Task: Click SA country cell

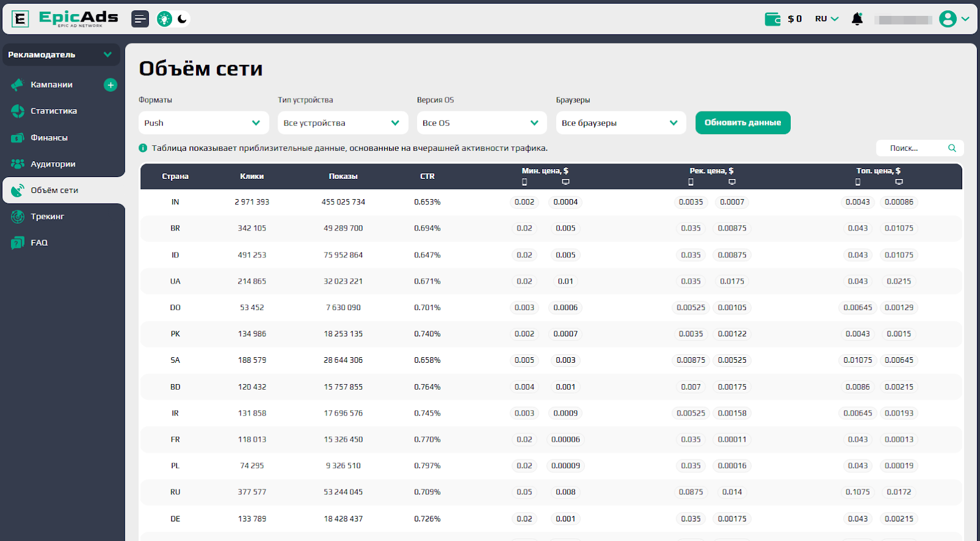Action: (x=175, y=360)
